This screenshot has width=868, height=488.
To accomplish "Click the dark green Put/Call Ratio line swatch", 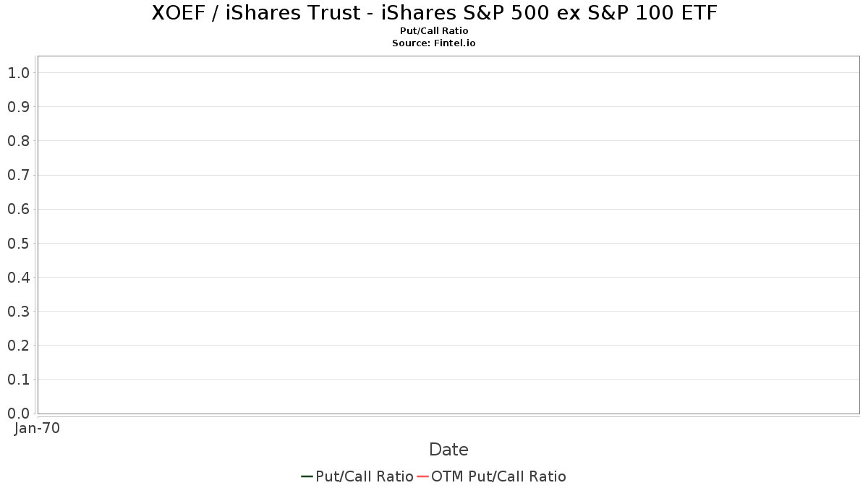I will point(307,476).
